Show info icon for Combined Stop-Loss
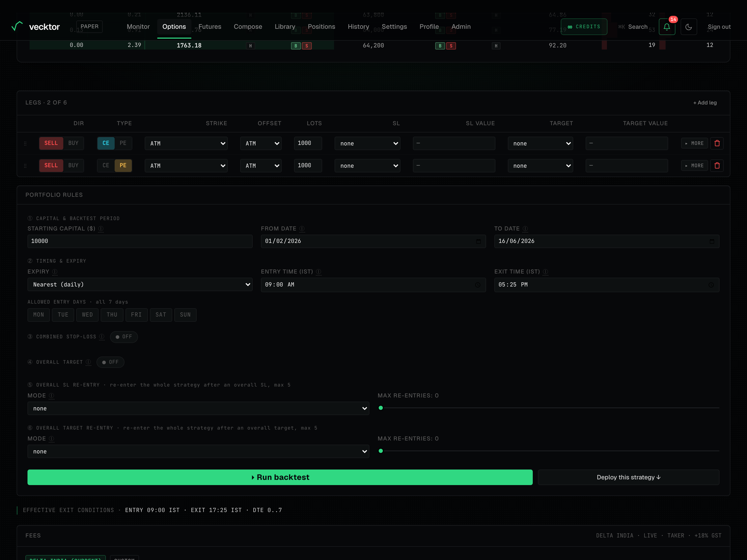Viewport: 747px width, 560px height. click(x=102, y=337)
